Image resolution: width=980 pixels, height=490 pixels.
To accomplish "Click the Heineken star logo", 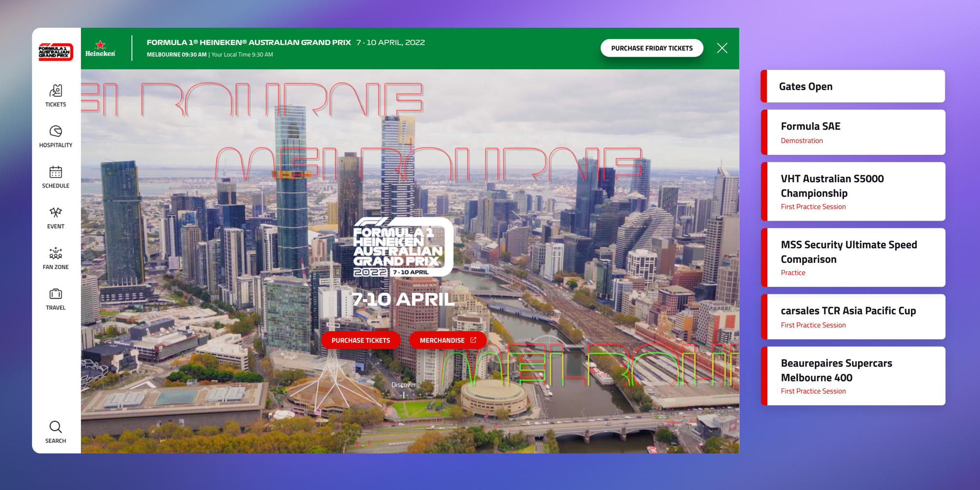I will 100,49.
